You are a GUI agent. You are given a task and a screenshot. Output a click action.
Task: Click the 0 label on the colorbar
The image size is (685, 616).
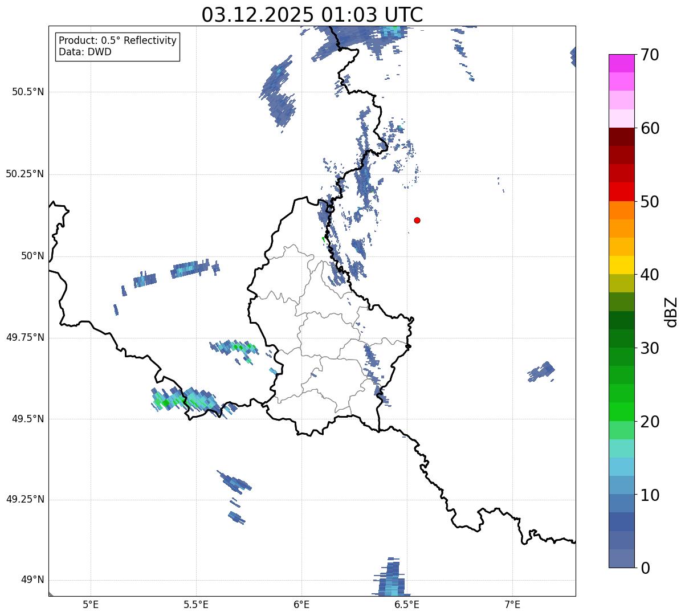[x=645, y=568]
